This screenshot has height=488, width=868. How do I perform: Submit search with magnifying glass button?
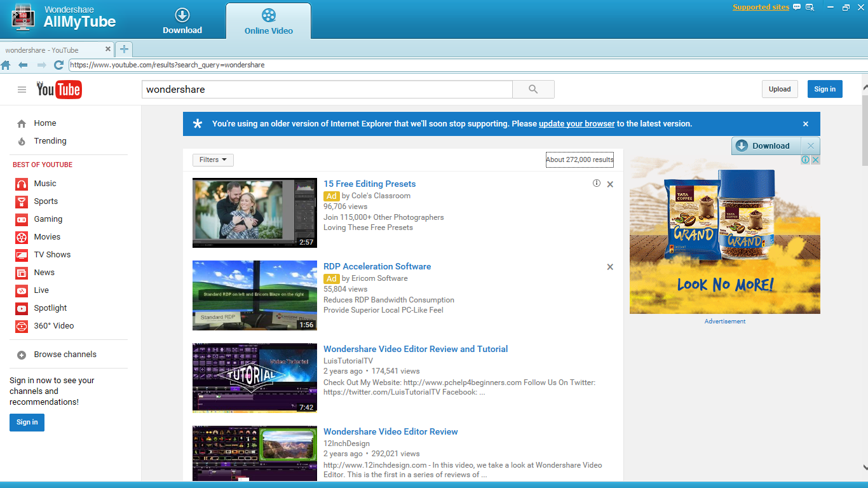pyautogui.click(x=533, y=90)
